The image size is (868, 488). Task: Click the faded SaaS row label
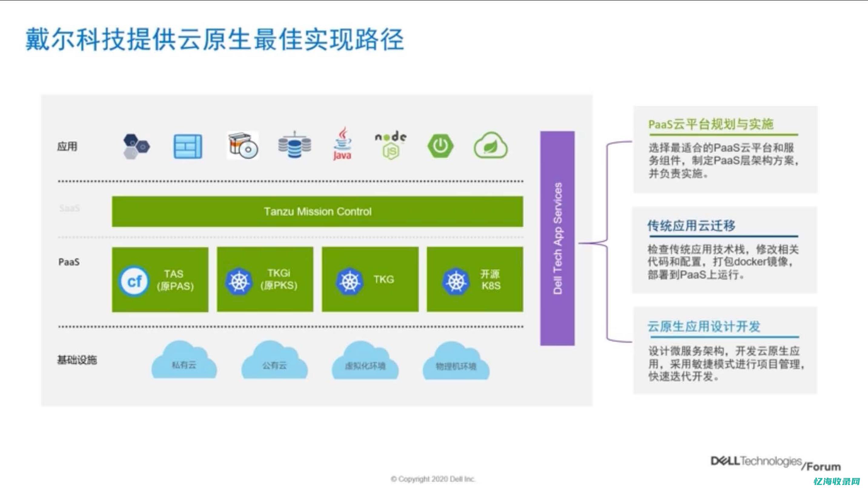tap(69, 208)
